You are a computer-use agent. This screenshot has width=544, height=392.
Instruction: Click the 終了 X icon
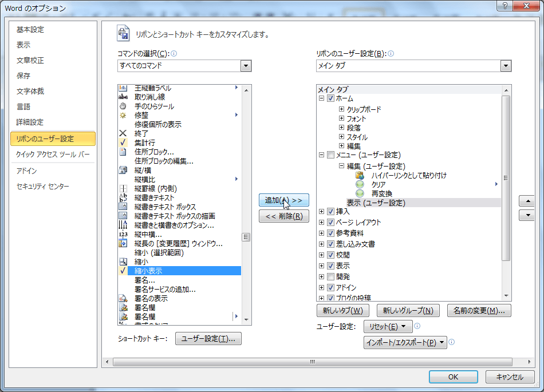point(123,133)
